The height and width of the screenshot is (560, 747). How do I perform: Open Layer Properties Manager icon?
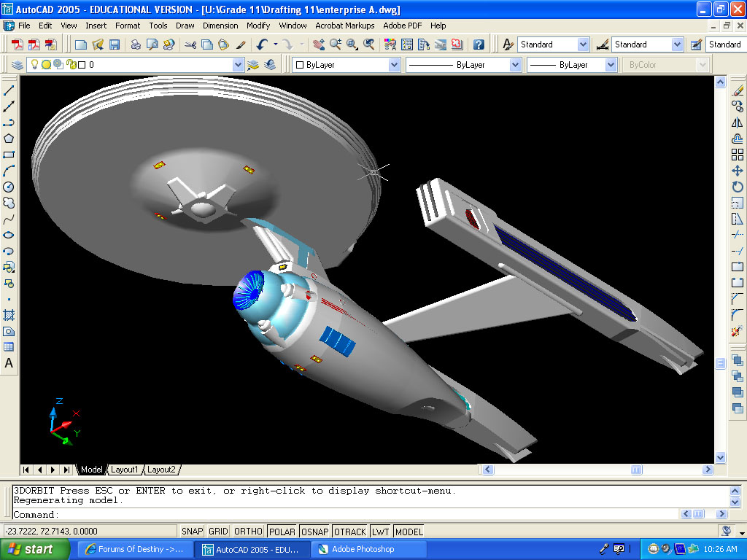18,65
